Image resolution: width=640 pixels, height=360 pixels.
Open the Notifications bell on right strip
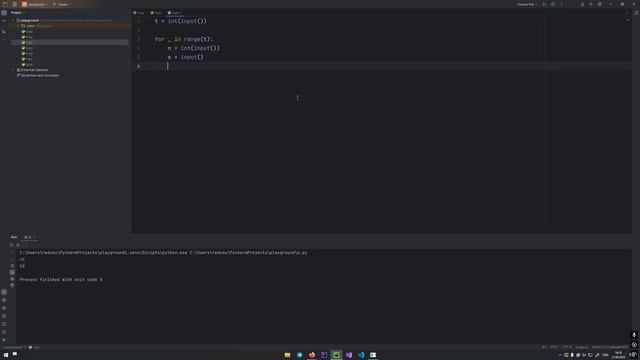coord(636,13)
